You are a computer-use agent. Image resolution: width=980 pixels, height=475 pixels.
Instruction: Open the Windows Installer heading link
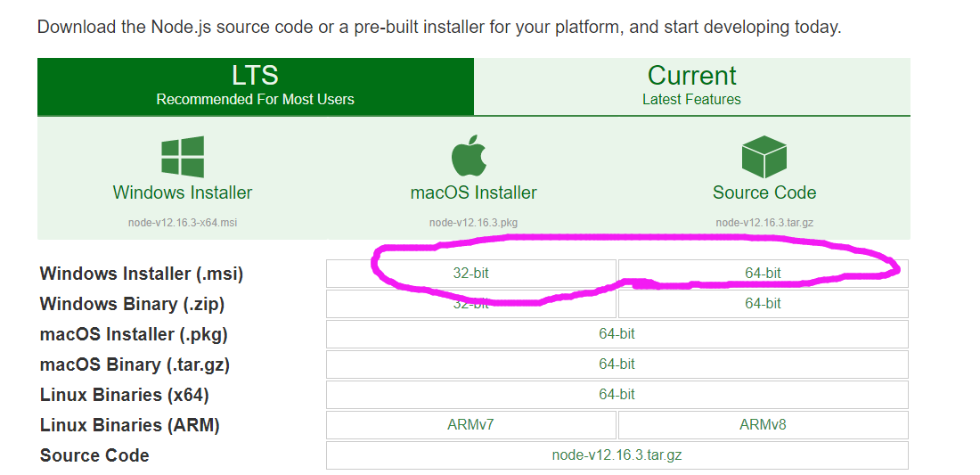[183, 192]
